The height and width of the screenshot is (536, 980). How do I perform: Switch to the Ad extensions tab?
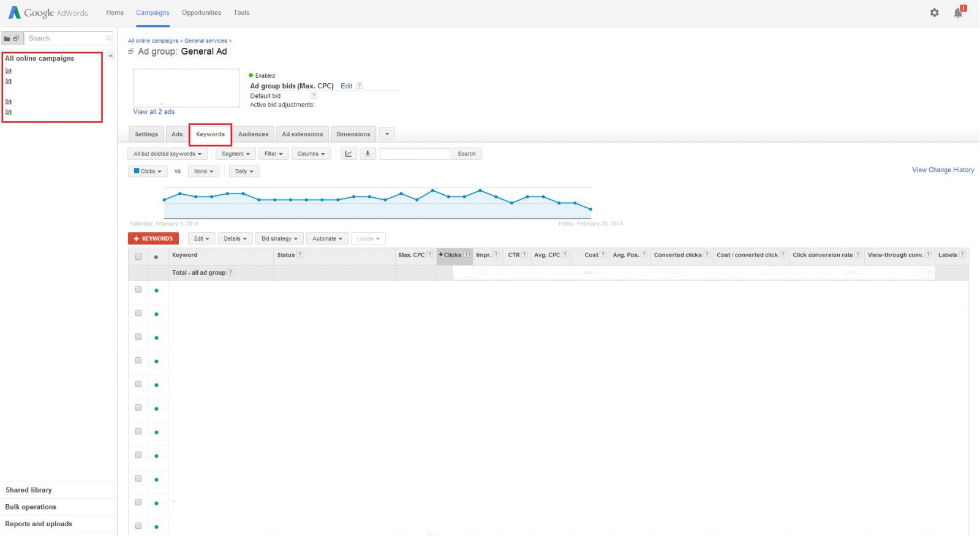coord(302,134)
